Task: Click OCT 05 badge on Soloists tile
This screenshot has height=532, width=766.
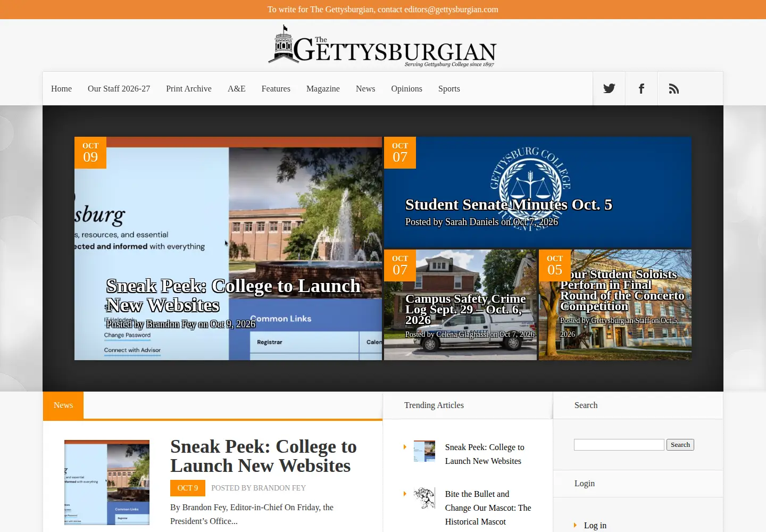Action: pyautogui.click(x=555, y=265)
